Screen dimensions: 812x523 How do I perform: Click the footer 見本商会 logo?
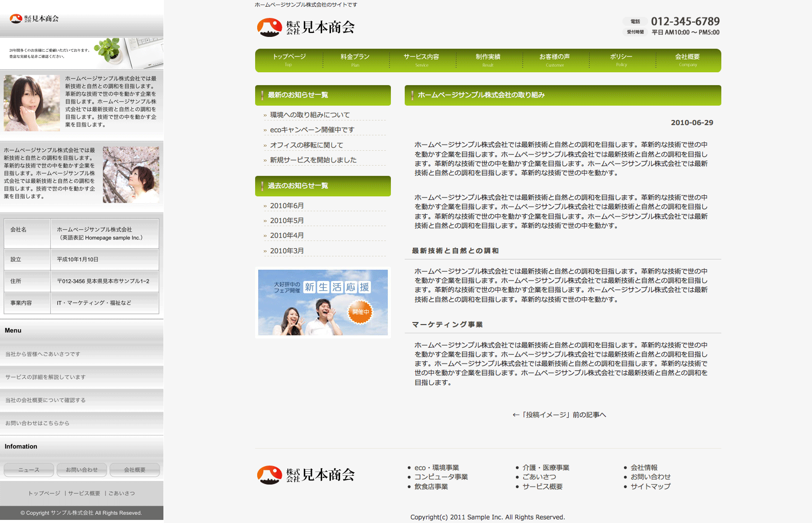[306, 475]
